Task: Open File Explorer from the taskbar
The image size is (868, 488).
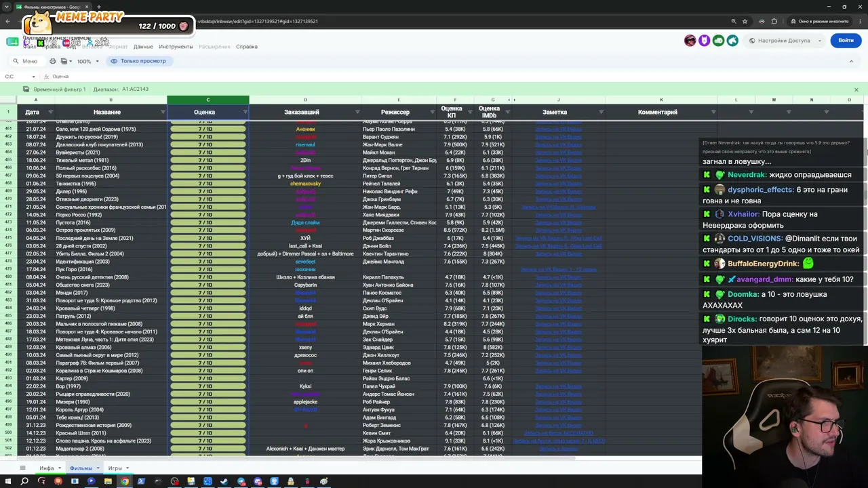Action: click(x=108, y=481)
